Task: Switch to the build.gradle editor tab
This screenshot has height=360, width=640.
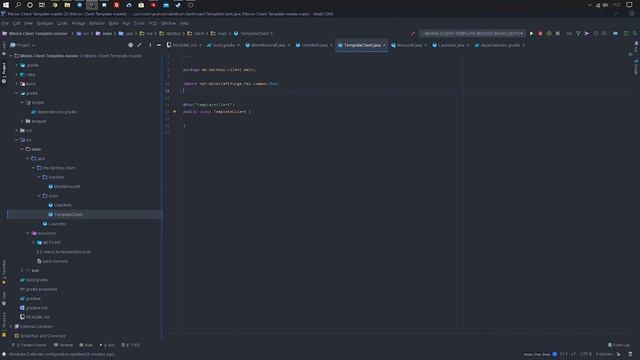Action: (x=224, y=45)
